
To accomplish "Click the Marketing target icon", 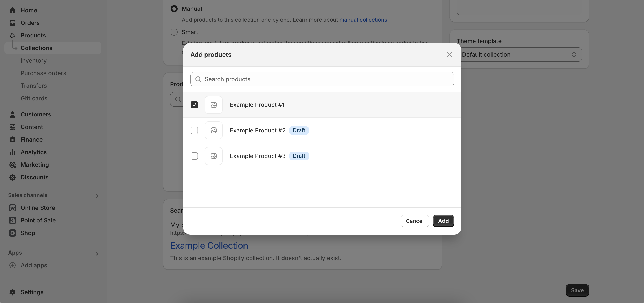I will [x=13, y=165].
